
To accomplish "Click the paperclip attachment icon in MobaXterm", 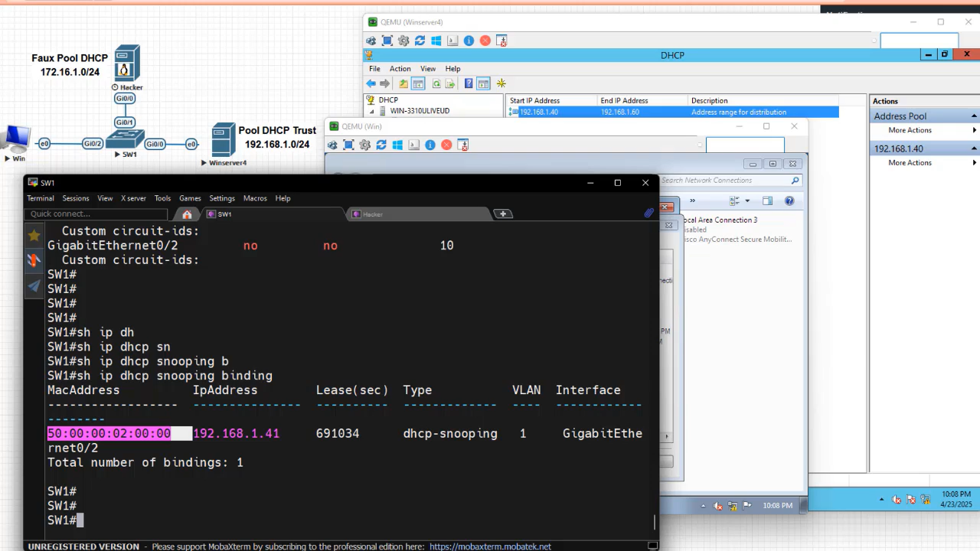I will pyautogui.click(x=648, y=214).
